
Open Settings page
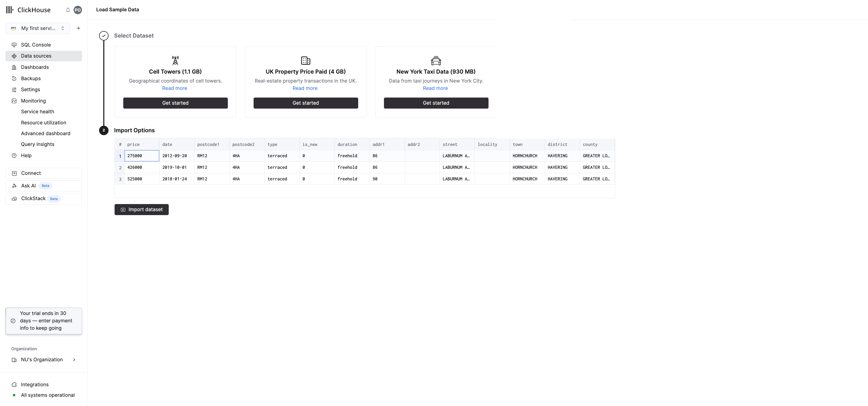click(44, 90)
